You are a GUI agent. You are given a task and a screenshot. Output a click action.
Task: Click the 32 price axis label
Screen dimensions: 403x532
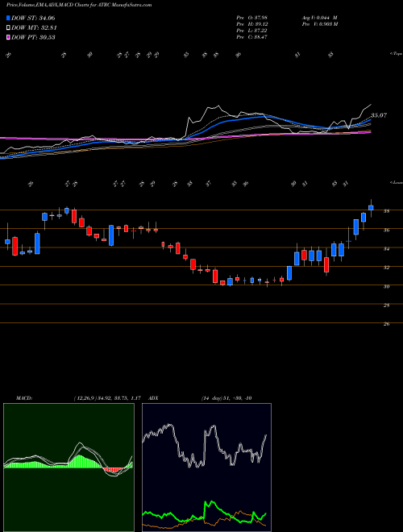(x=386, y=268)
